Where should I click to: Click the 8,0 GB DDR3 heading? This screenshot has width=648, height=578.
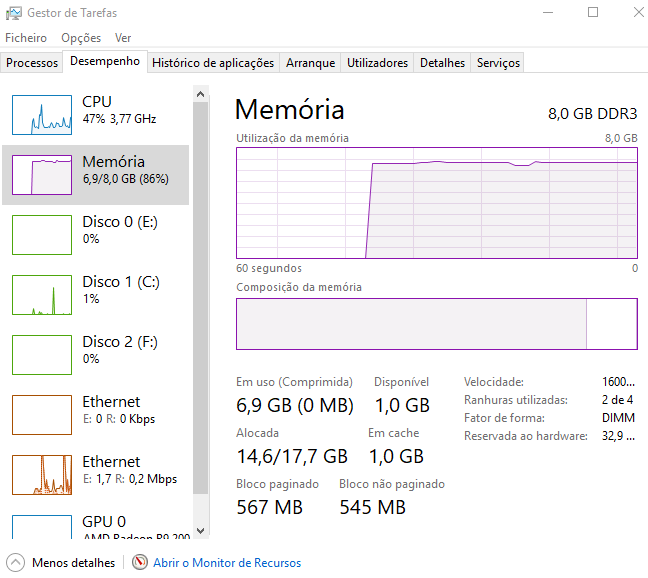[593, 114]
